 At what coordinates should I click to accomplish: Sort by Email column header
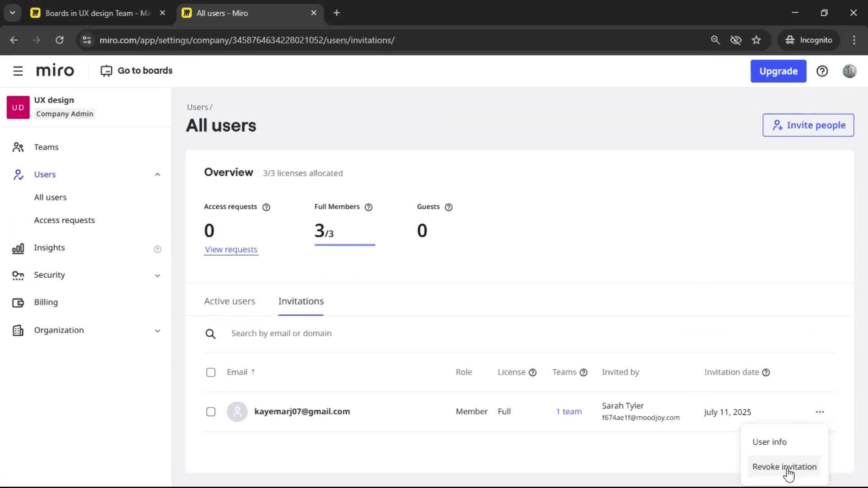pos(241,372)
